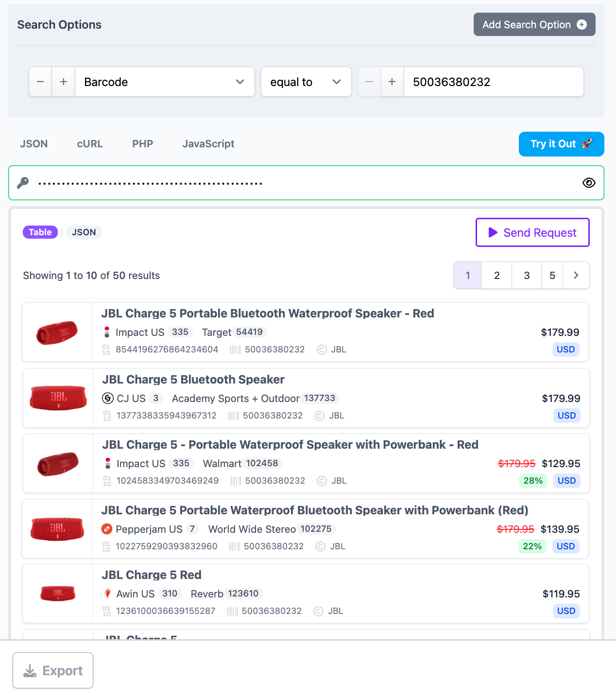Open thumbnail of World Wide Stereo listing
This screenshot has height=700, width=616.
click(57, 529)
